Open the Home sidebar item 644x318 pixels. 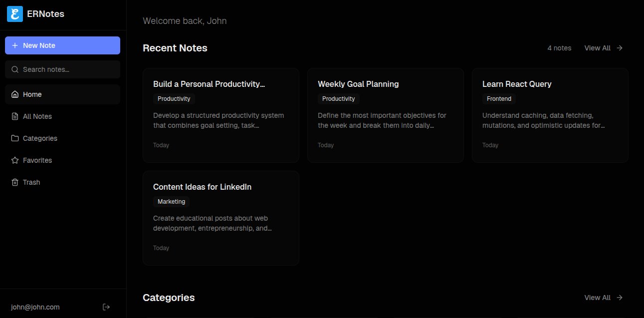[x=62, y=94]
